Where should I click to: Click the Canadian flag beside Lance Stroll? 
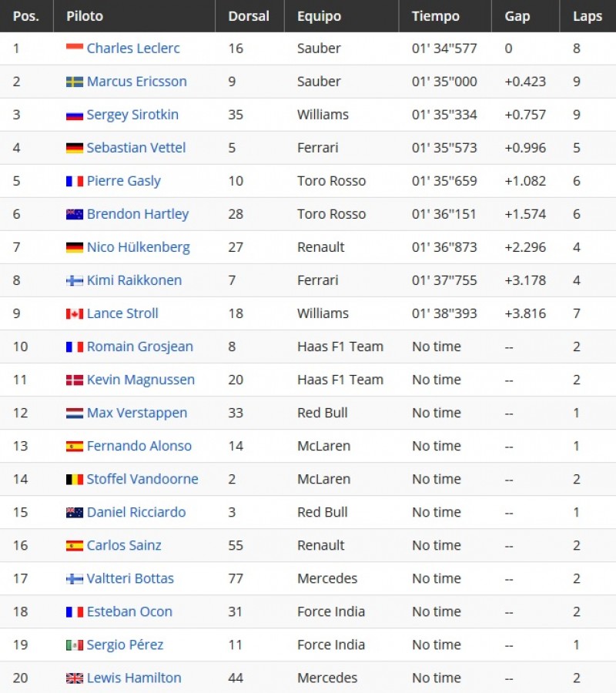pyautogui.click(x=74, y=314)
